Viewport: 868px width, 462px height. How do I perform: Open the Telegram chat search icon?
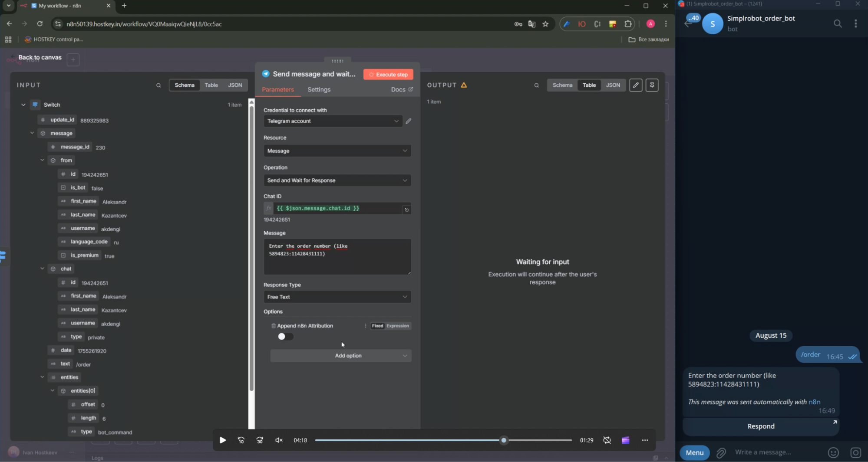pyautogui.click(x=838, y=23)
